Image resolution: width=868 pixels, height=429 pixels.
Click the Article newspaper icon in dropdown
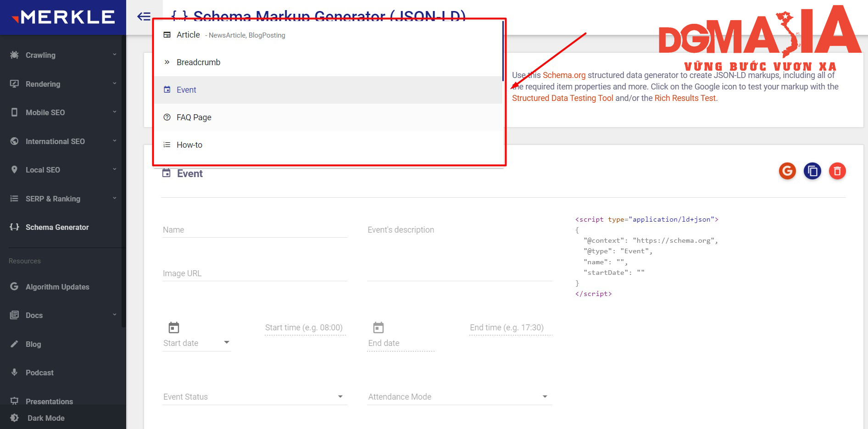[167, 35]
